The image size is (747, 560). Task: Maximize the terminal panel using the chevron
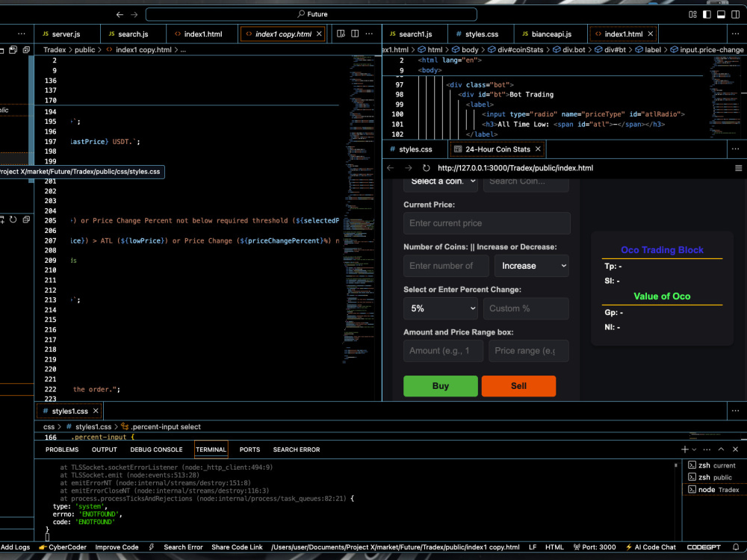tap(722, 449)
